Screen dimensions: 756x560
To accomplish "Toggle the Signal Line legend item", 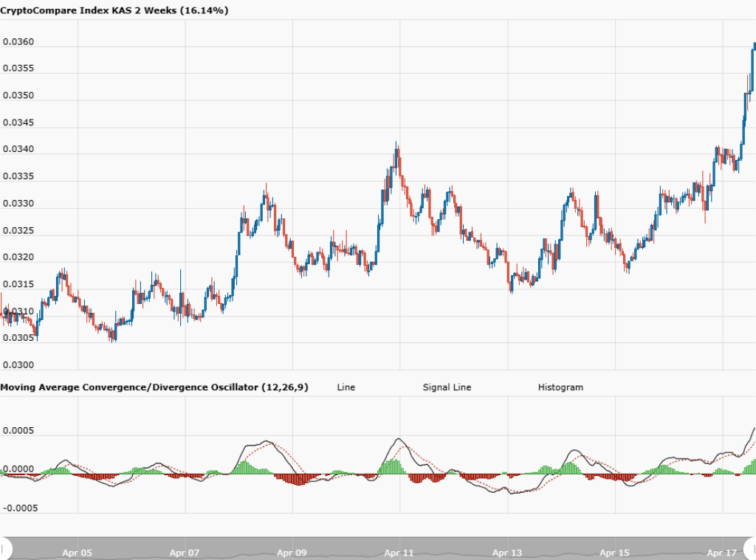I will pos(447,387).
